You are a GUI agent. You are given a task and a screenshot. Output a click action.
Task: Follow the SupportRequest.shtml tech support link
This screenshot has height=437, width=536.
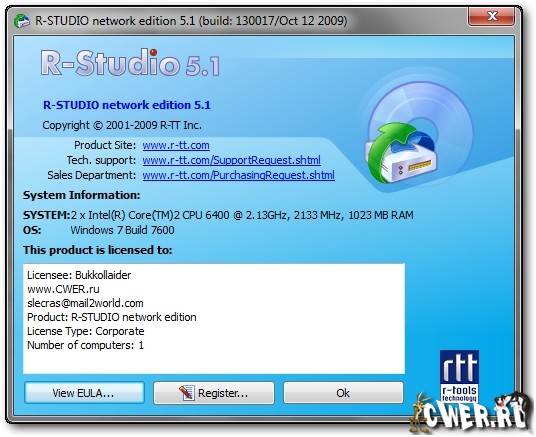tap(231, 160)
